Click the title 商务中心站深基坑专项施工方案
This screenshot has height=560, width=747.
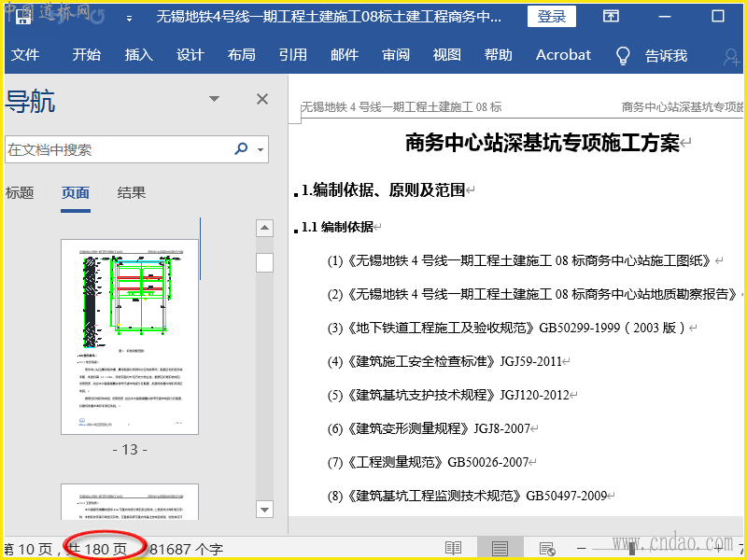(543, 143)
